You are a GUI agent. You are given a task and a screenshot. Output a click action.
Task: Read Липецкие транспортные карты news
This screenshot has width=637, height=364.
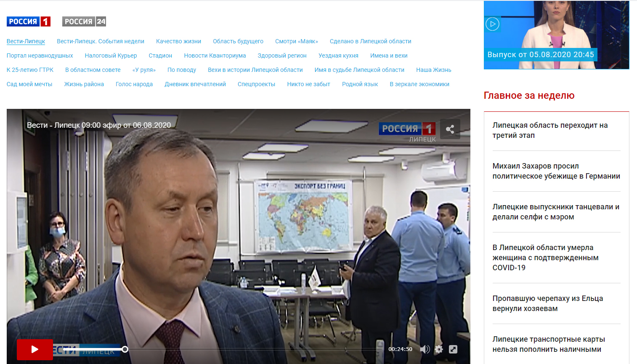pos(549,344)
